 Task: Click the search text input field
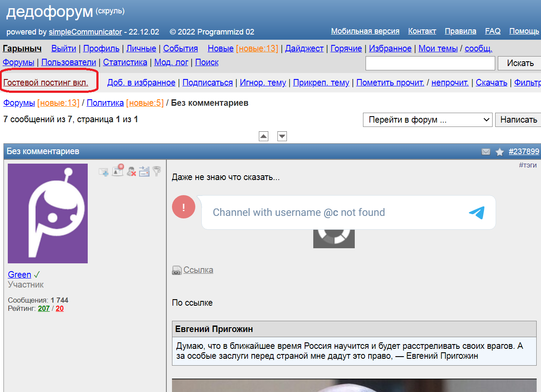(430, 63)
